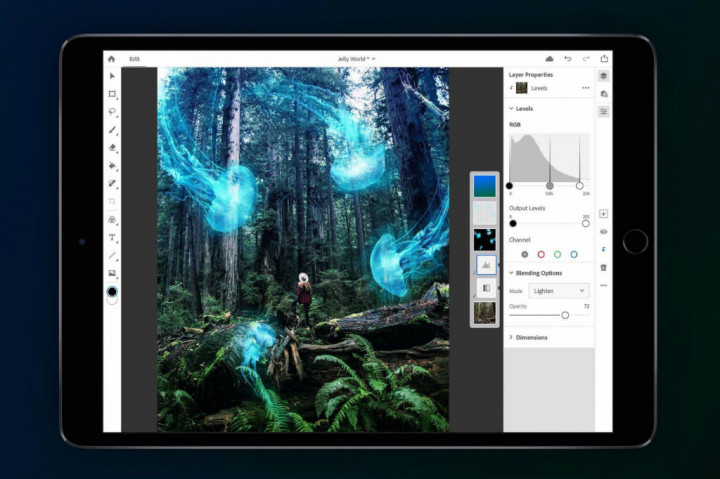Open the layer properties icon in right bar
Screen dimensions: 720x479
pyautogui.click(x=604, y=94)
